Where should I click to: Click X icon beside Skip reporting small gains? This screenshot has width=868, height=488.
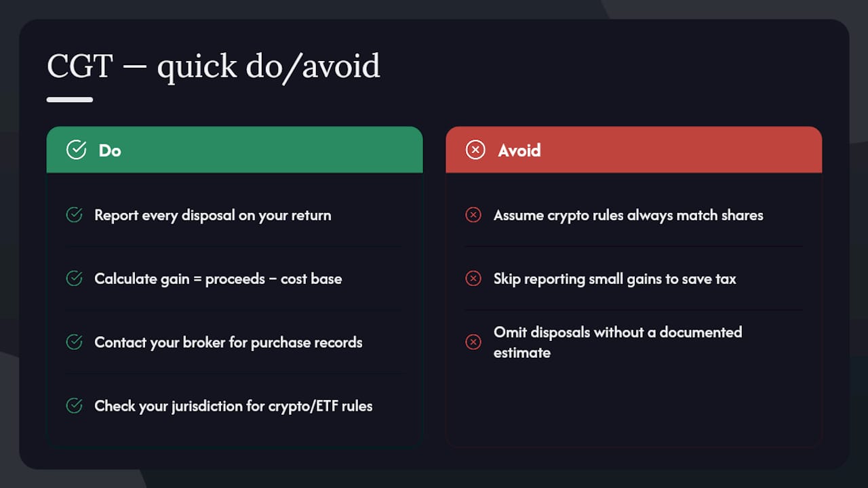click(x=473, y=279)
